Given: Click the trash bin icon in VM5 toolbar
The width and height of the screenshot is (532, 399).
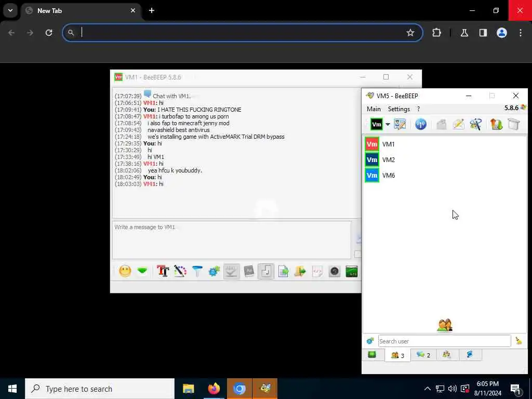Looking at the screenshot, I should click(x=514, y=124).
